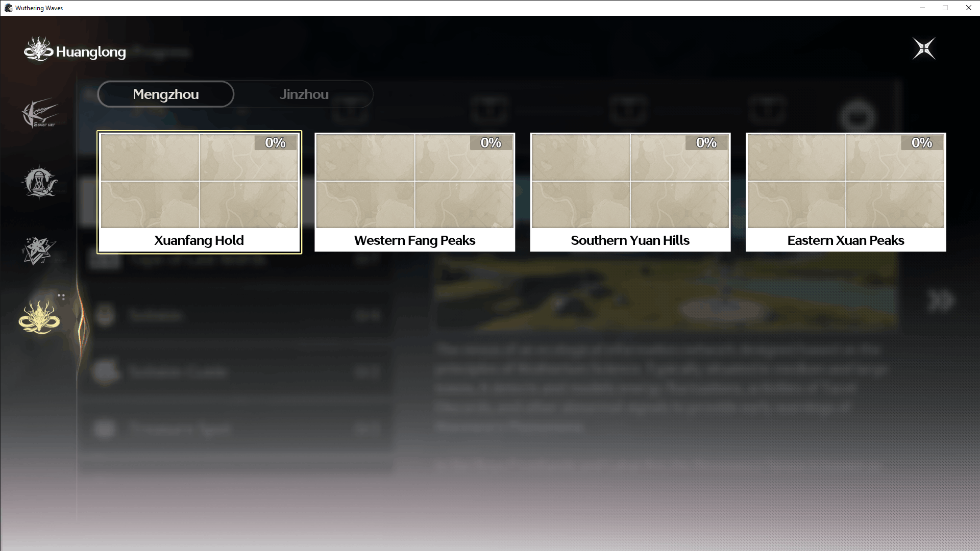Switch to the Mengzhou tab
980x551 pixels.
(x=166, y=94)
